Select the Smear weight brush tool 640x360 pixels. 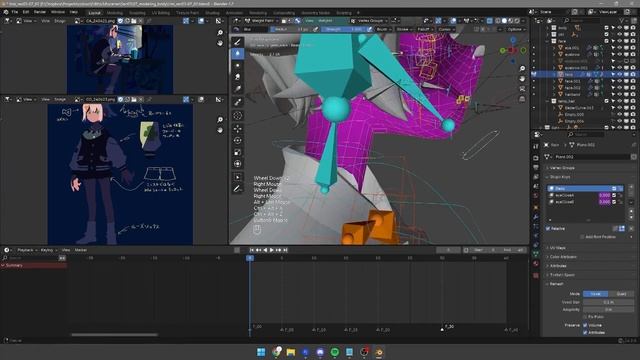point(238,77)
